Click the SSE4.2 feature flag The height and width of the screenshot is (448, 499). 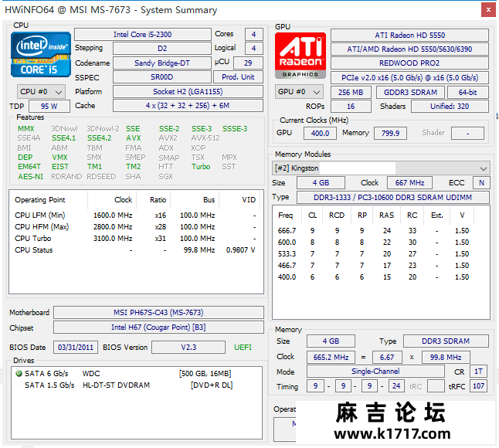[100, 138]
